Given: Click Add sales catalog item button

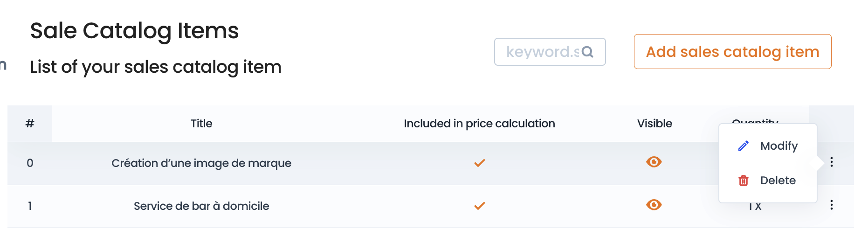Looking at the screenshot, I should click(x=733, y=52).
